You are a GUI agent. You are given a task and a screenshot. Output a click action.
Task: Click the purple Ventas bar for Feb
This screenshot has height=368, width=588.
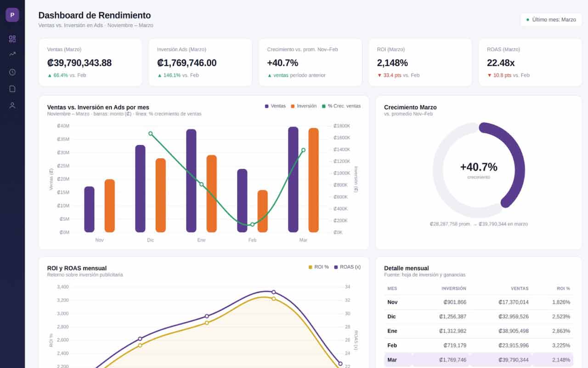point(242,201)
